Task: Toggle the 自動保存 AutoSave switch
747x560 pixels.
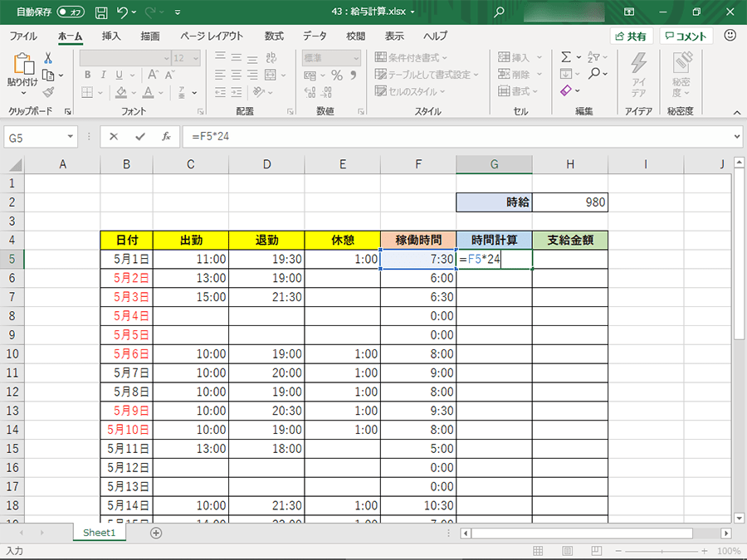Action: [71, 13]
